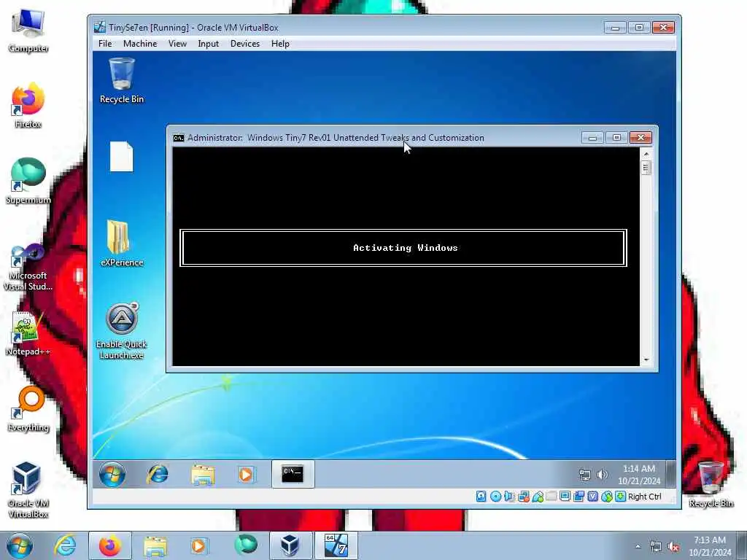The image size is (747, 560).
Task: Switch to Firefox in host taskbar
Action: 110,545
